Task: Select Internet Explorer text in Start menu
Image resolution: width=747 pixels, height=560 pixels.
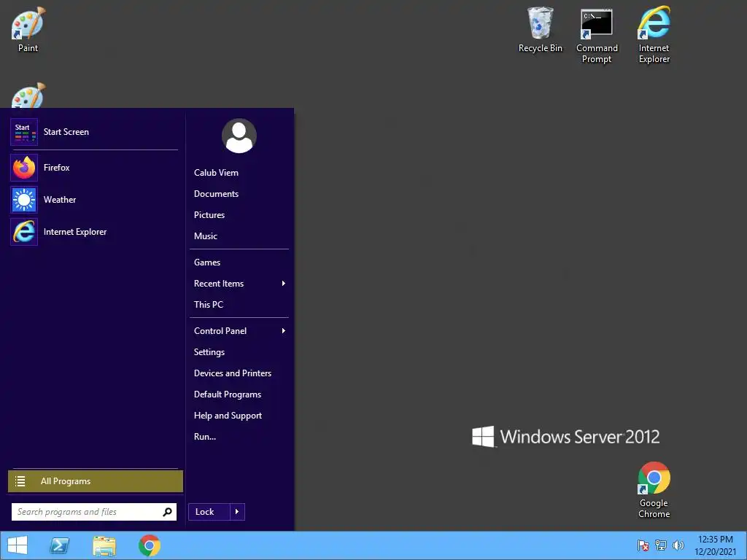Action: [x=75, y=232]
